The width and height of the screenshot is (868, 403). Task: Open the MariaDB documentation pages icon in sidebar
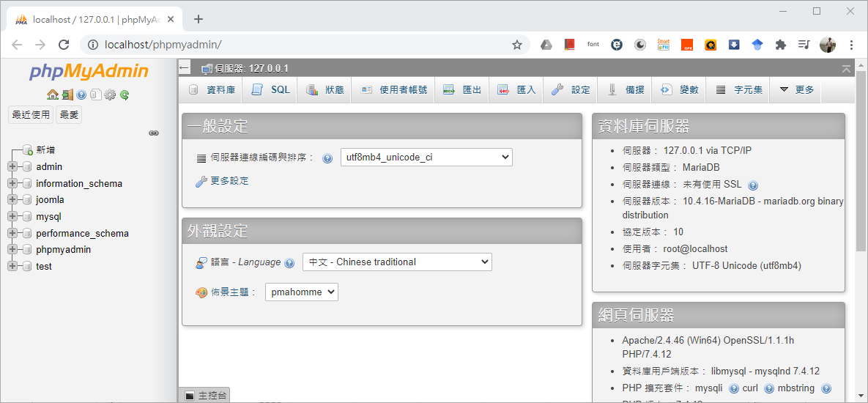(x=95, y=95)
